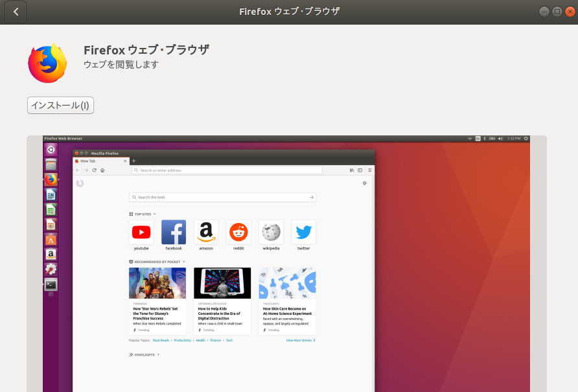This screenshot has width=578, height=392.
Task: Click the インストール install button
Action: coord(60,105)
